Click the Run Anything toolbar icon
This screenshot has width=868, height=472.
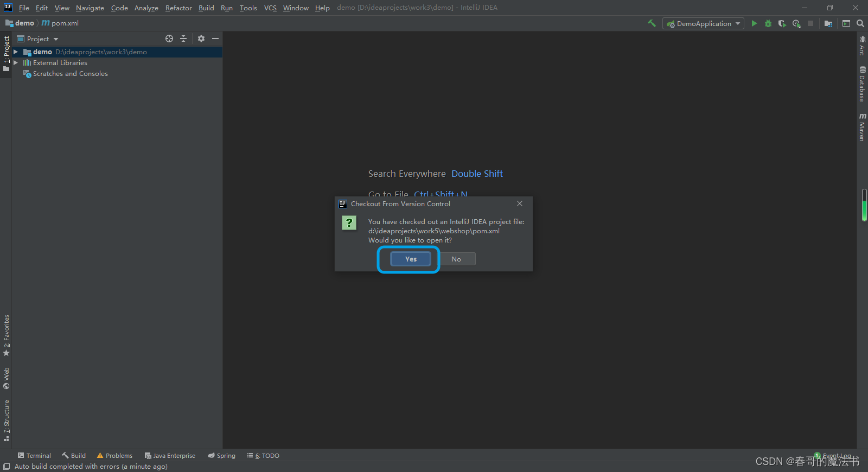[846, 23]
